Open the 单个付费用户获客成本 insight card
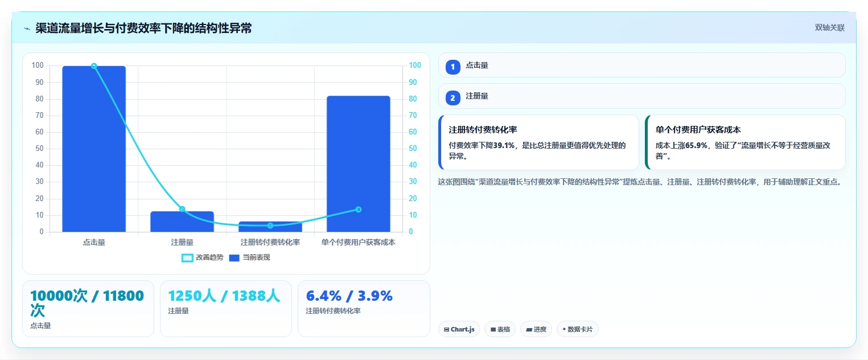The image size is (868, 360). [745, 142]
